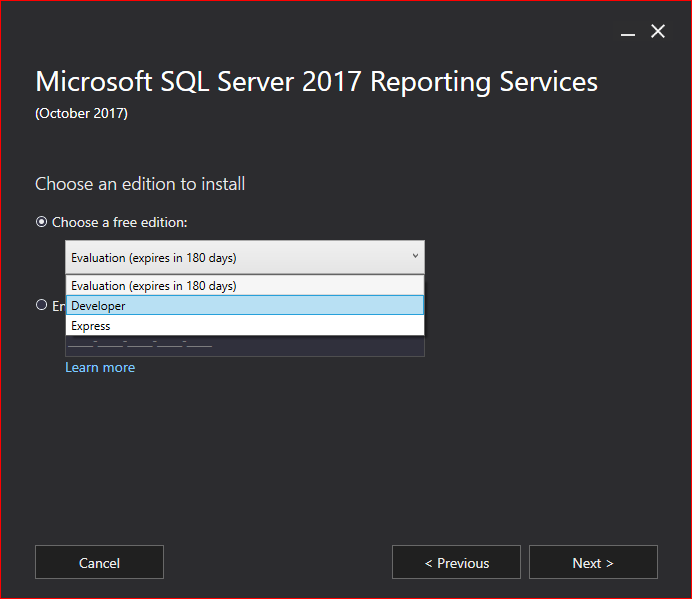The image size is (692, 599).
Task: Go back with the '< Previous' button
Action: [456, 563]
